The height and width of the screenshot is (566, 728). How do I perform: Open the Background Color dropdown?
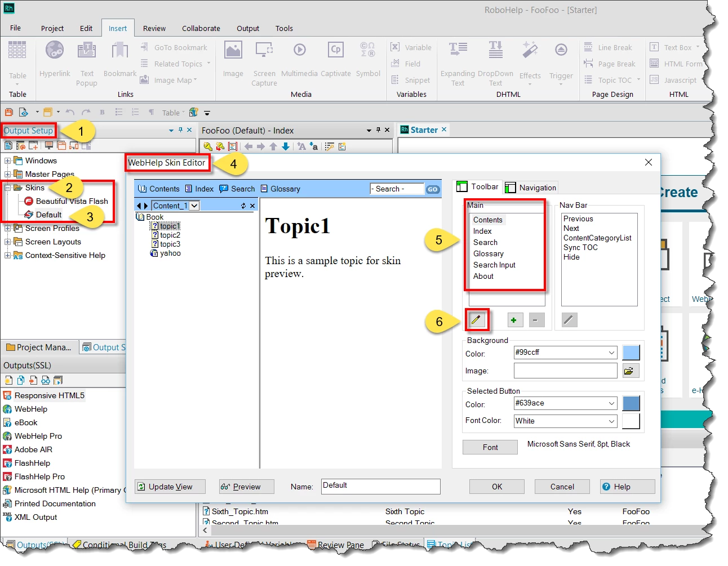point(611,353)
